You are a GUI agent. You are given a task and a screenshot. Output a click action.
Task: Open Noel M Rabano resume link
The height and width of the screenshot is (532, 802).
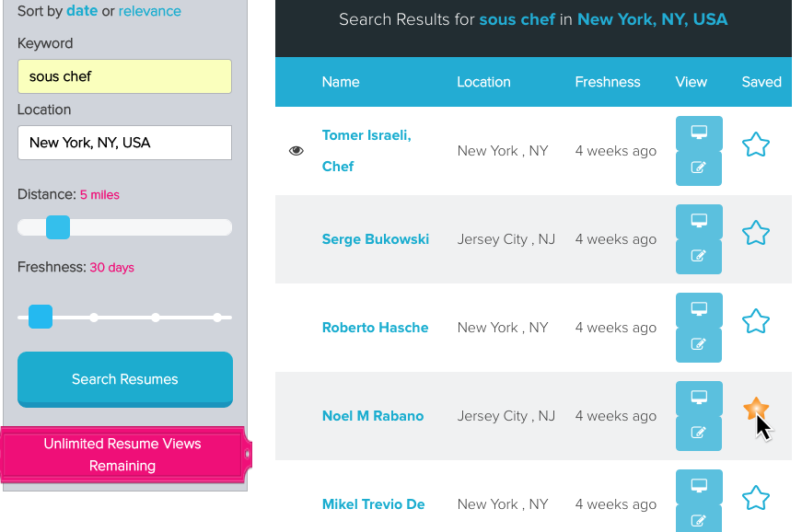[373, 416]
